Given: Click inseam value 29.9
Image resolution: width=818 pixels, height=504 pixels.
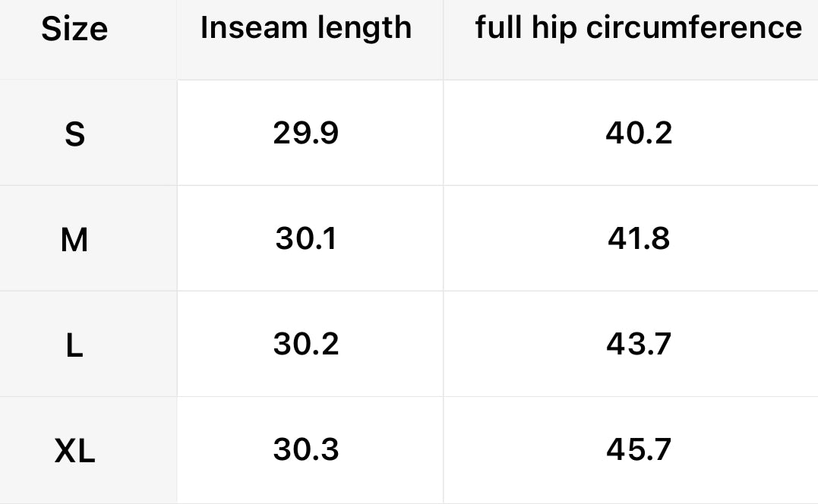Looking at the screenshot, I should [306, 134].
